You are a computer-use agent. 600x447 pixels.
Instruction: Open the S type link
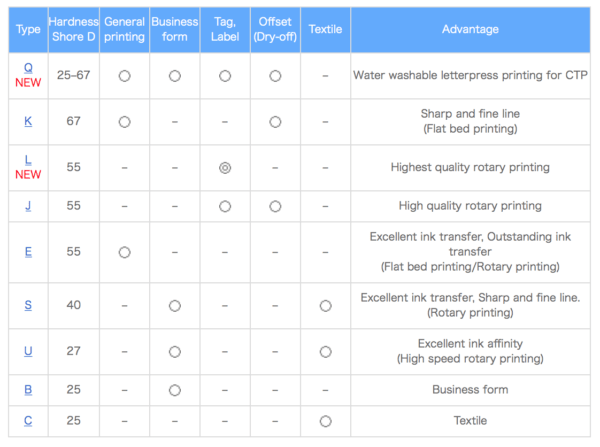click(x=28, y=305)
